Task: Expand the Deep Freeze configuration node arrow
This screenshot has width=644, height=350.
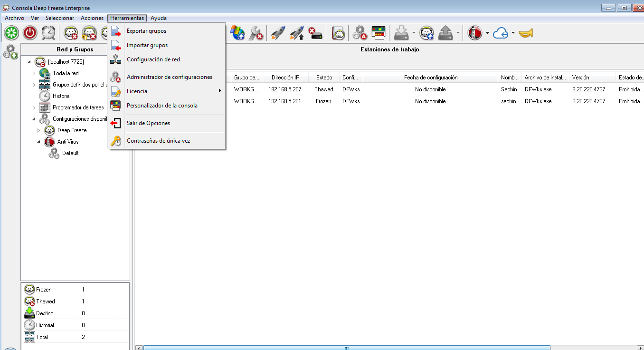Action: 39,130
